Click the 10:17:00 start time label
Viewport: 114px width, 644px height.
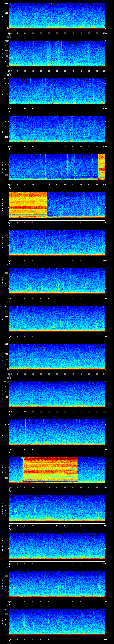pyautogui.click(x=9, y=147)
